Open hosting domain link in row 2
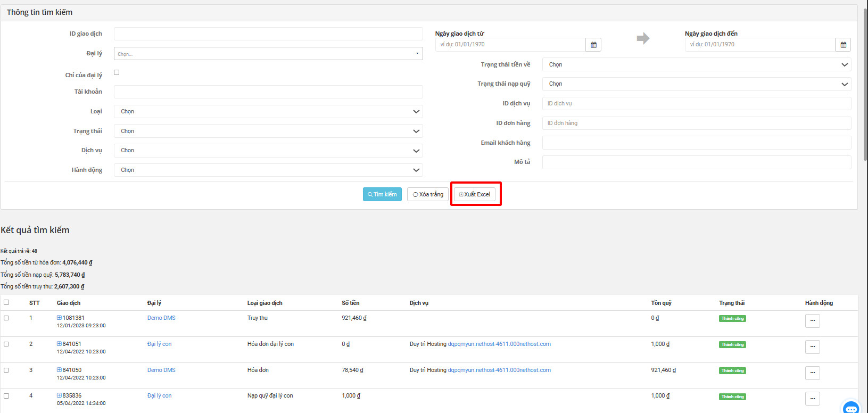This screenshot has height=413, width=868. (499, 344)
